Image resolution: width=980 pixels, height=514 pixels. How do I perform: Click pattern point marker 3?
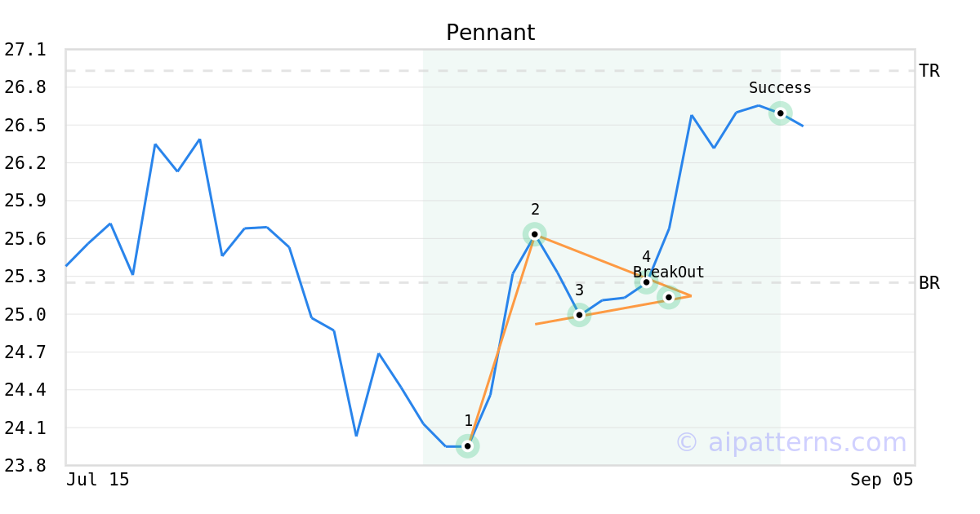pos(579,315)
